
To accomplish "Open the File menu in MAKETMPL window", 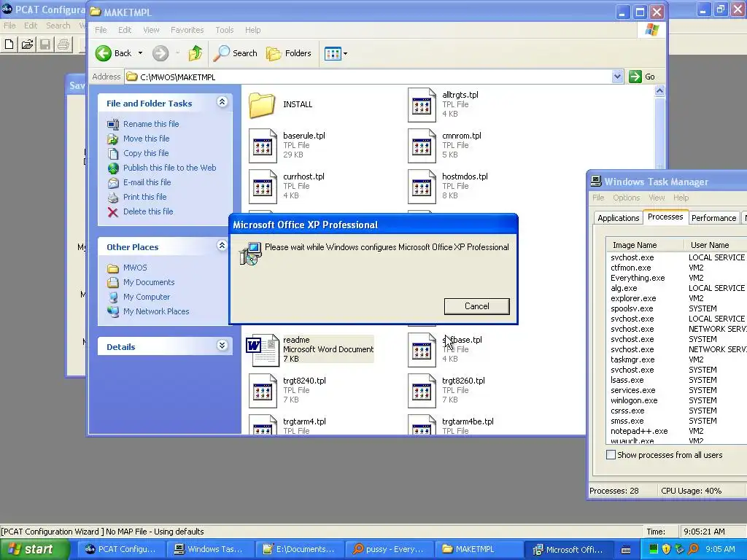I will pos(101,30).
